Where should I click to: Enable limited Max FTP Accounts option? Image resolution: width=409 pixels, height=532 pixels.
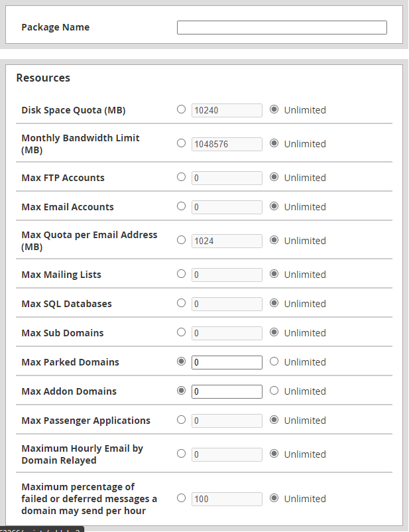181,177
